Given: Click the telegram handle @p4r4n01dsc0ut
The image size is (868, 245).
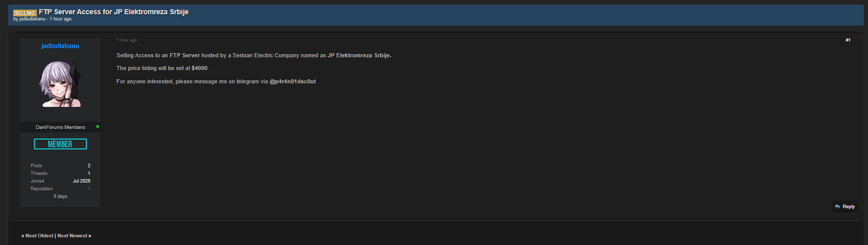Looking at the screenshot, I should pos(293,81).
